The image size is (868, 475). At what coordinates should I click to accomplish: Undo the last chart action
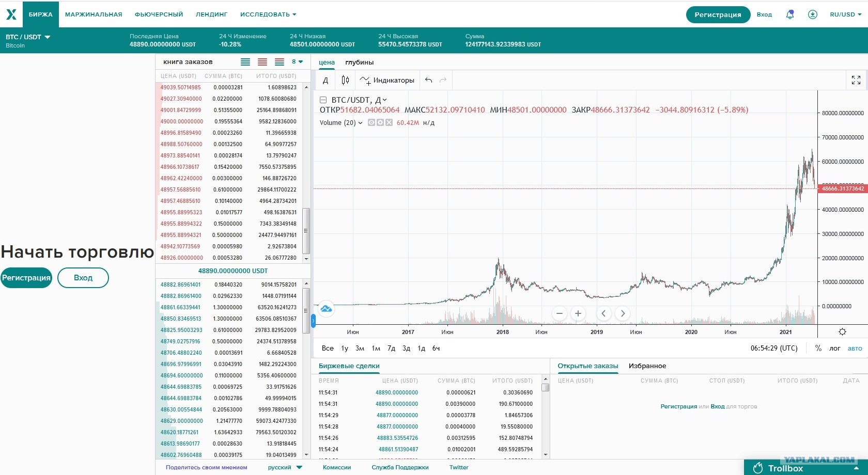[x=428, y=80]
